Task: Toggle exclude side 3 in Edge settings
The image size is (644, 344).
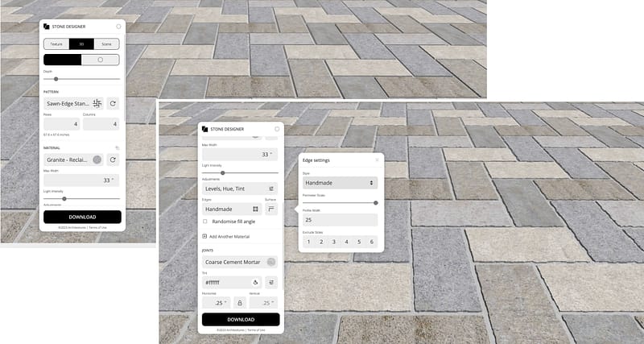Action: 333,242
